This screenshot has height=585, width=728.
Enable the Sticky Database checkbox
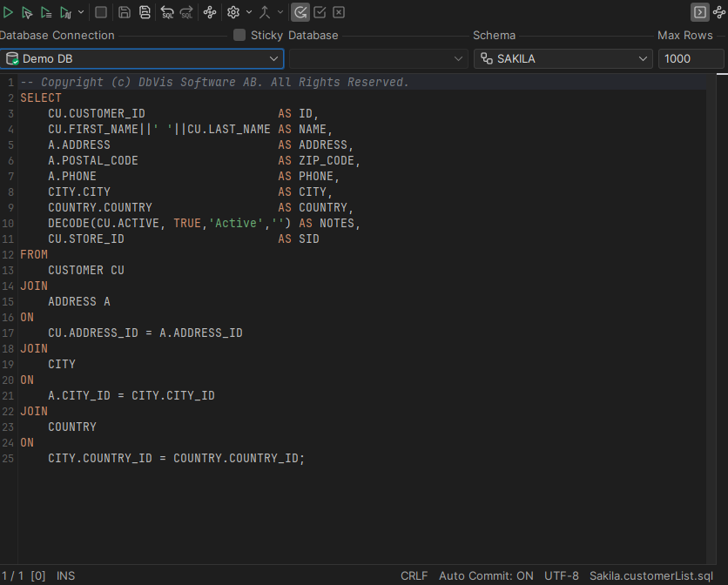(x=239, y=35)
